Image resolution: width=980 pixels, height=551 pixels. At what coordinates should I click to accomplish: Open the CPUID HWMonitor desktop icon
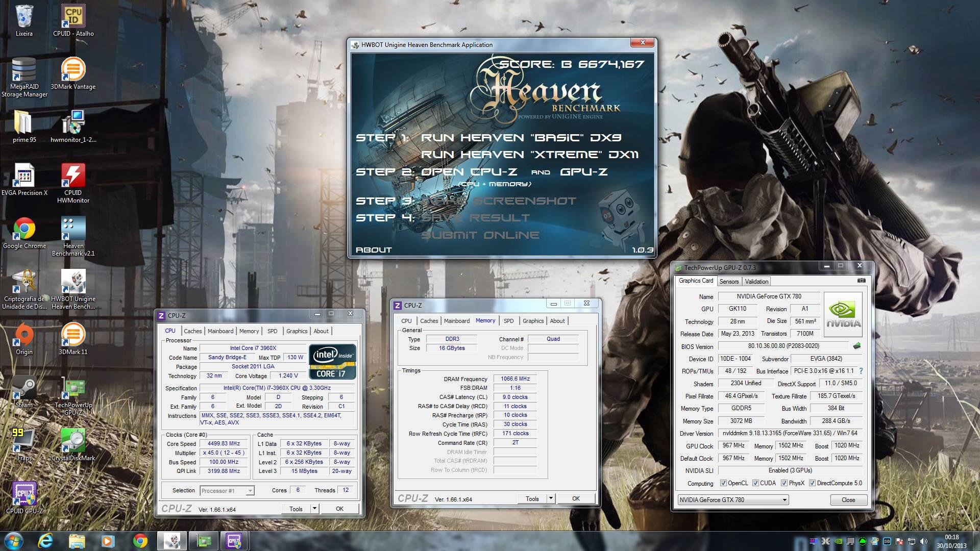pyautogui.click(x=73, y=183)
